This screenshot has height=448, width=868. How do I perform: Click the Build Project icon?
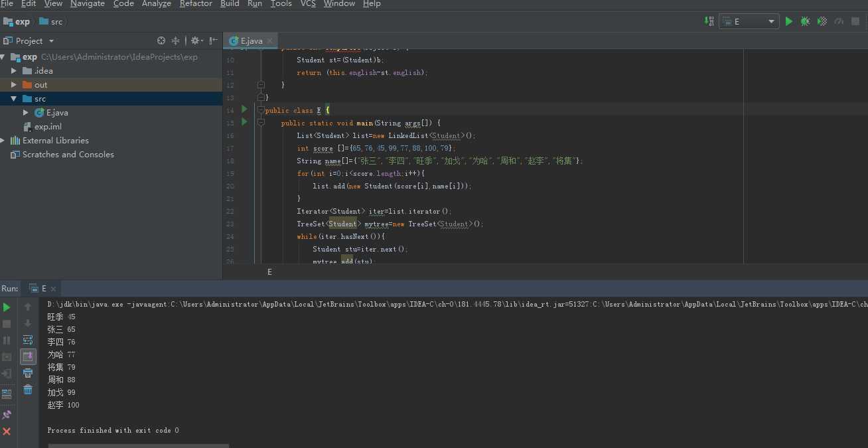pyautogui.click(x=709, y=21)
